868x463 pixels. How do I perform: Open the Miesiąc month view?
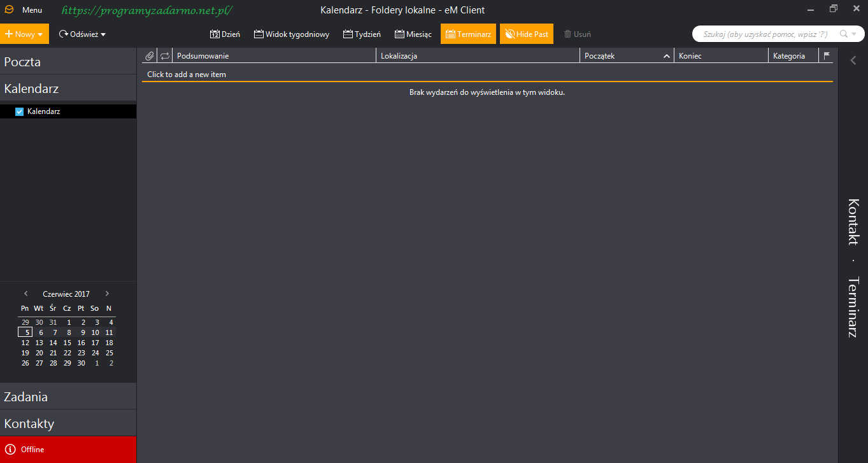pyautogui.click(x=413, y=34)
